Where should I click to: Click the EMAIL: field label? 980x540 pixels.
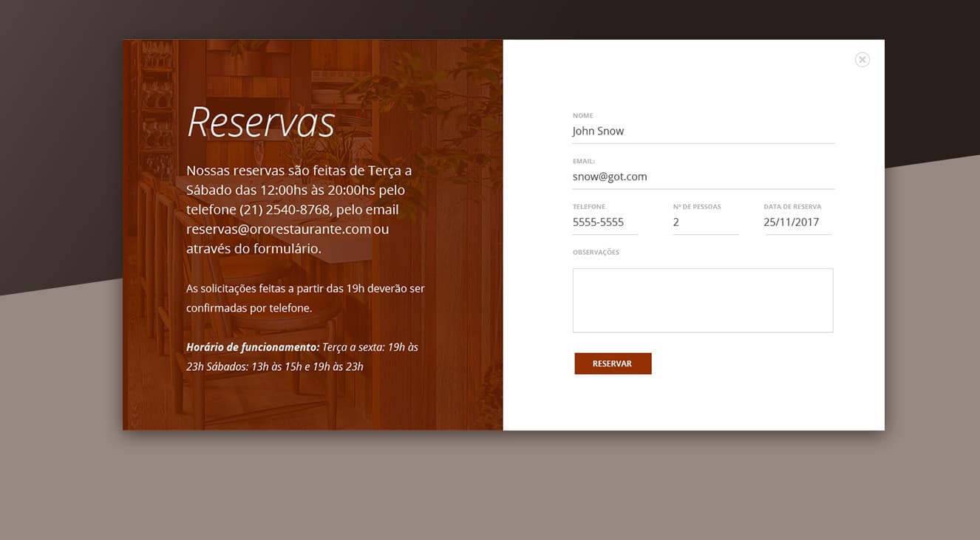tap(584, 161)
